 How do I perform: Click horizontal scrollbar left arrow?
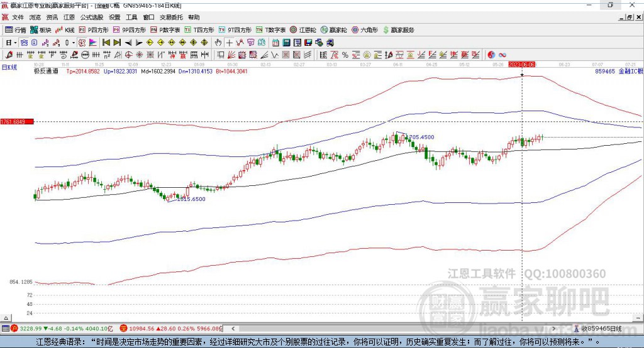click(x=233, y=329)
